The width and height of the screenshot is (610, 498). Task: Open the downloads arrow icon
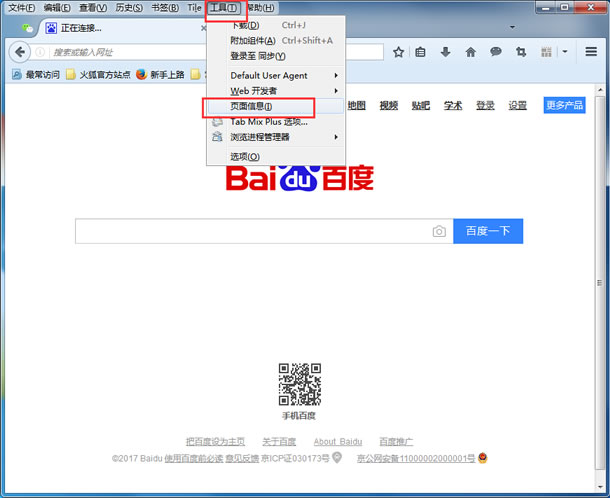(445, 52)
